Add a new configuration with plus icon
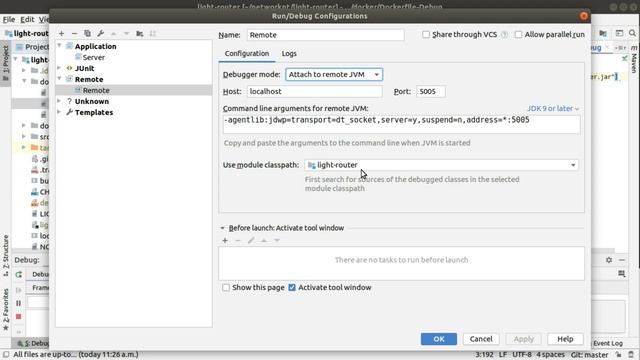Image resolution: width=640 pixels, height=360 pixels. [x=62, y=33]
